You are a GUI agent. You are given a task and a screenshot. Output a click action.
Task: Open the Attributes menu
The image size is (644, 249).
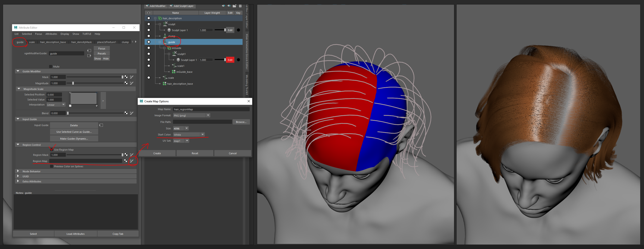(x=51, y=34)
